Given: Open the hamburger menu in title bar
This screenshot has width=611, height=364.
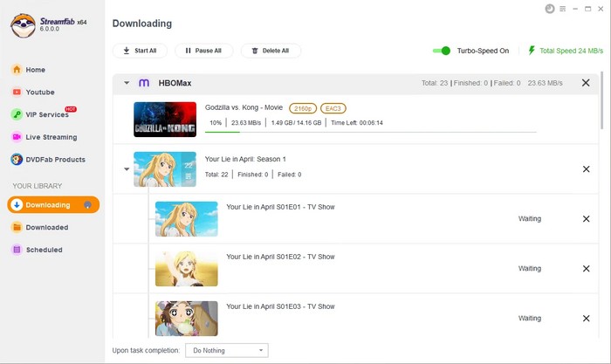Looking at the screenshot, I should [563, 9].
